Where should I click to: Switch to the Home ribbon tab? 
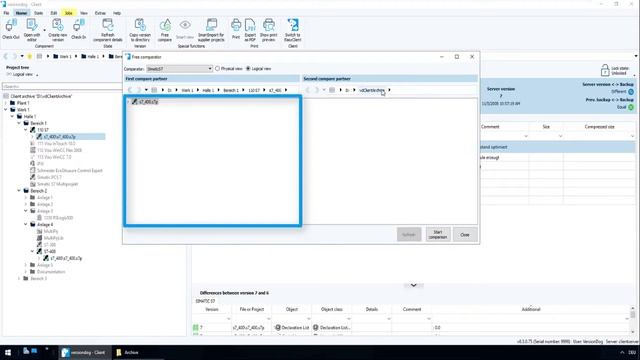pos(21,13)
